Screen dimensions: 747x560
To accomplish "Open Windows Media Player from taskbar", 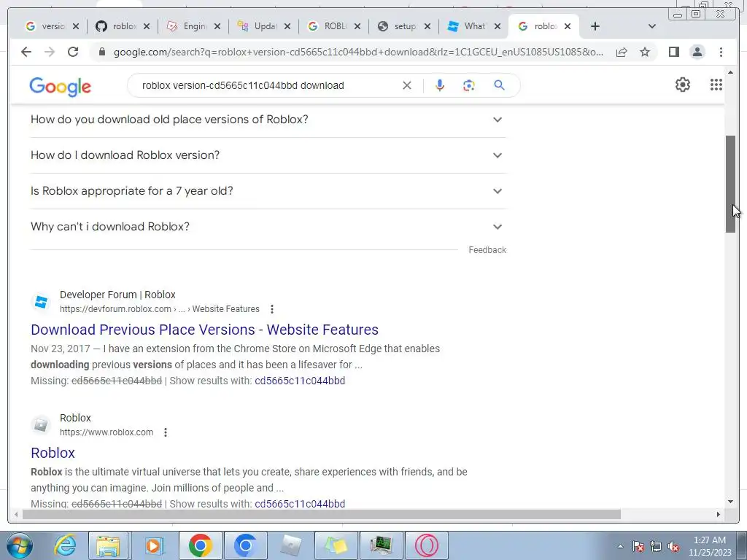I will coord(153,545).
